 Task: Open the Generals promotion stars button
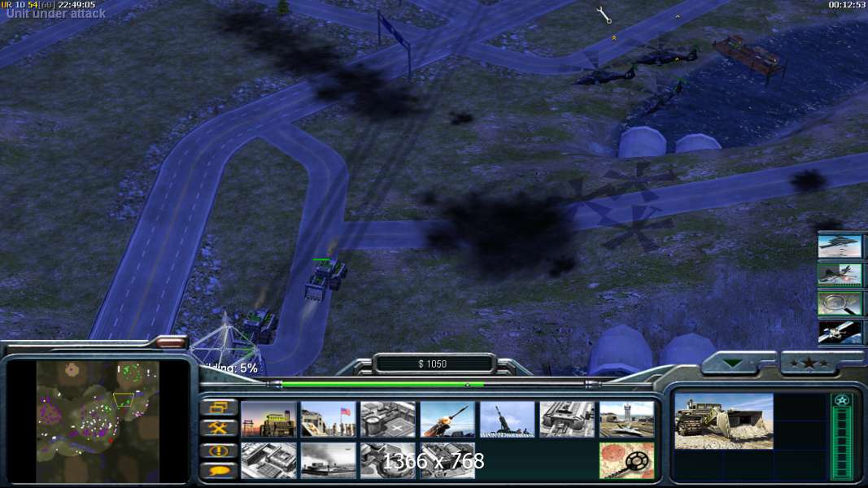click(809, 363)
